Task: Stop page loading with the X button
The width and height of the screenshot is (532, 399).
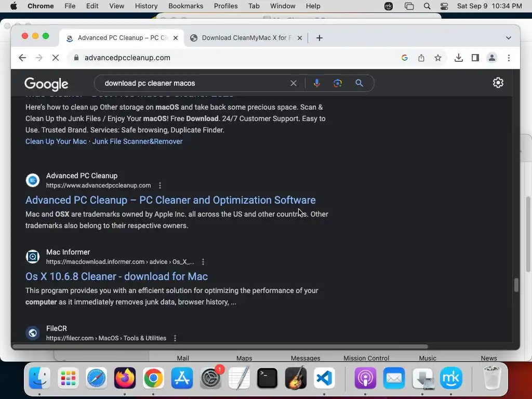Action: click(56, 58)
